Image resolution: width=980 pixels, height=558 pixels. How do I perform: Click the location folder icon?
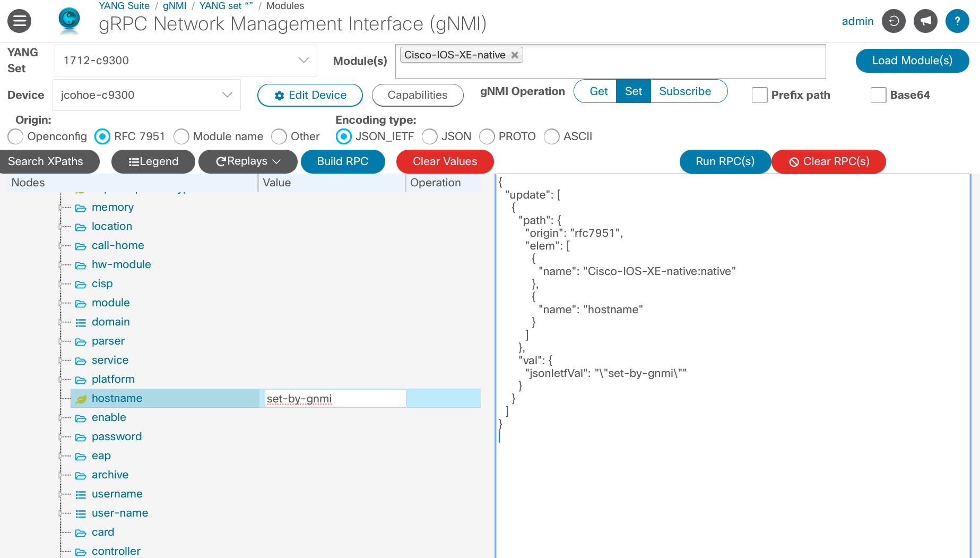(x=81, y=227)
